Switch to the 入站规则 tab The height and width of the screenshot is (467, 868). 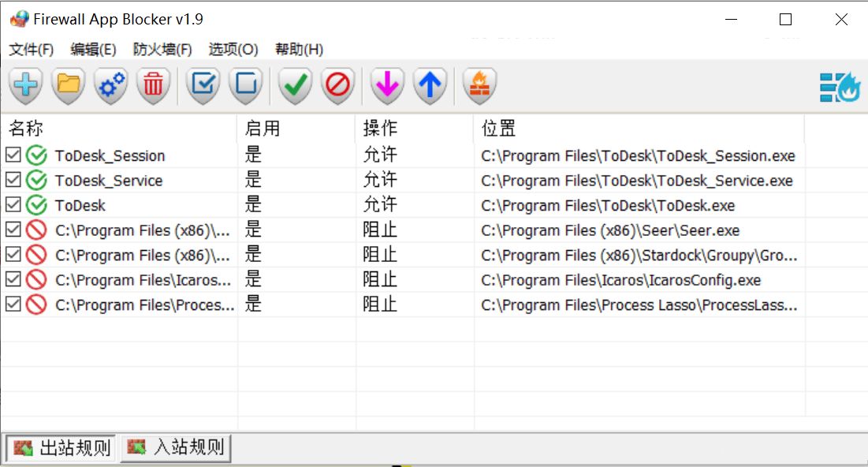pos(175,446)
